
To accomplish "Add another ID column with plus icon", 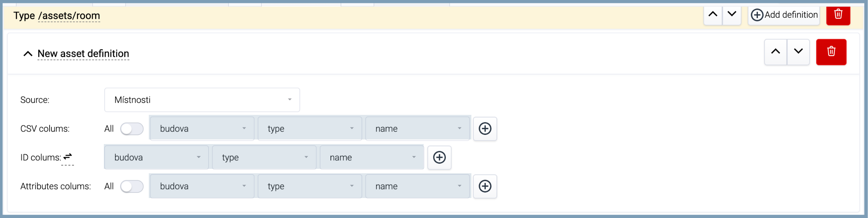I will coord(439,157).
